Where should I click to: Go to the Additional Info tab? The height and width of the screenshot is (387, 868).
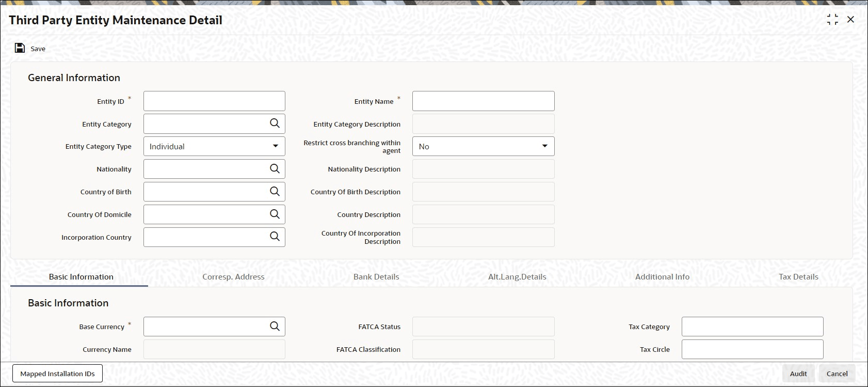coord(662,277)
